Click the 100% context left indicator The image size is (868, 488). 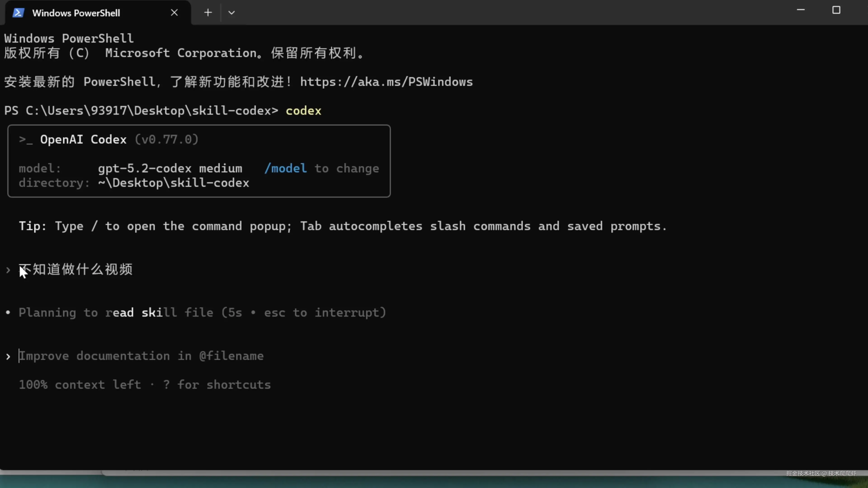(x=80, y=385)
